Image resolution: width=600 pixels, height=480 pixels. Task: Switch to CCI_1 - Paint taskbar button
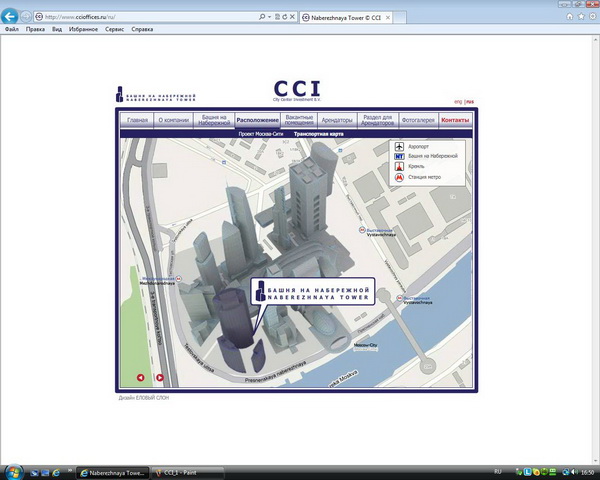coord(188,473)
